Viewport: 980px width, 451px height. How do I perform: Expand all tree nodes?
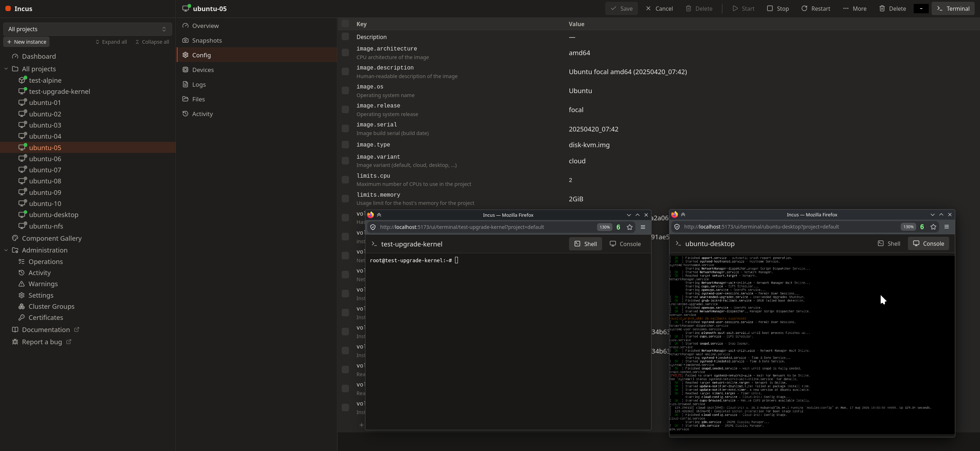point(111,42)
